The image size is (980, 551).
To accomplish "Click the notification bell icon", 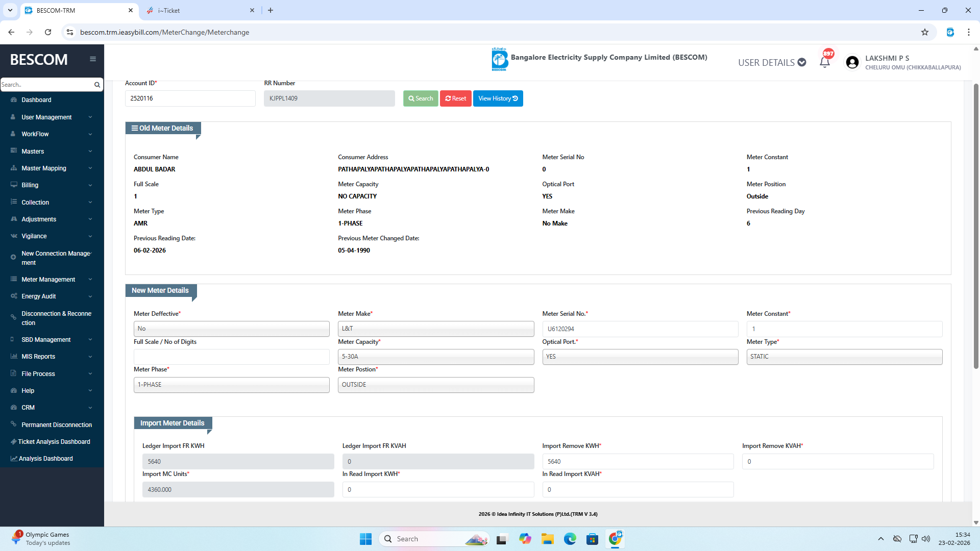I will pos(824,62).
